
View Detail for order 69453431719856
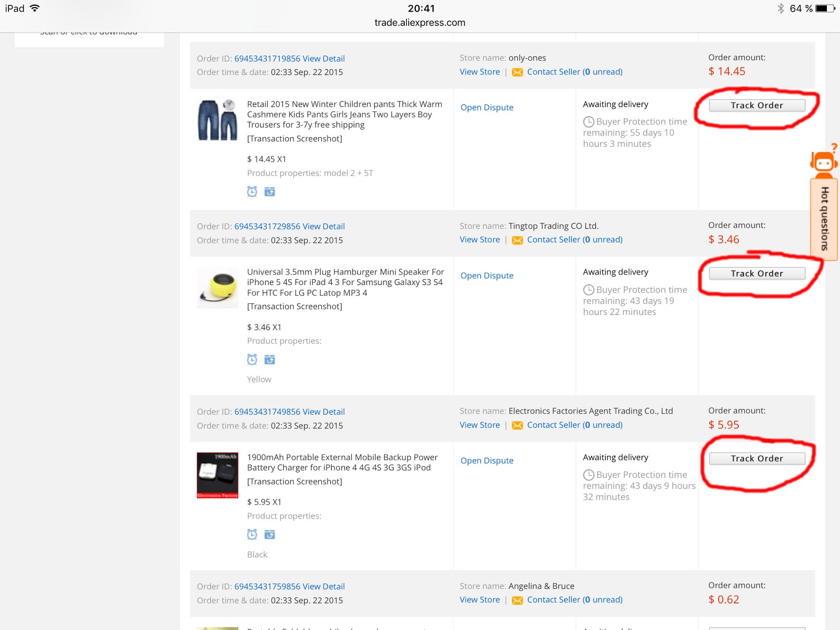coord(323,59)
